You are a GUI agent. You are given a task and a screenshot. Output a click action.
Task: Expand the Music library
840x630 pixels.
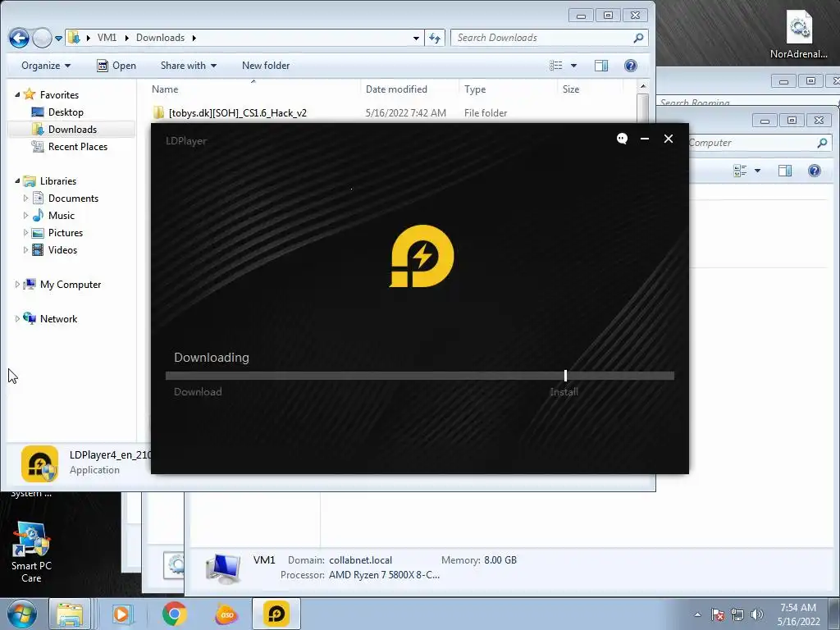pyautogui.click(x=25, y=216)
